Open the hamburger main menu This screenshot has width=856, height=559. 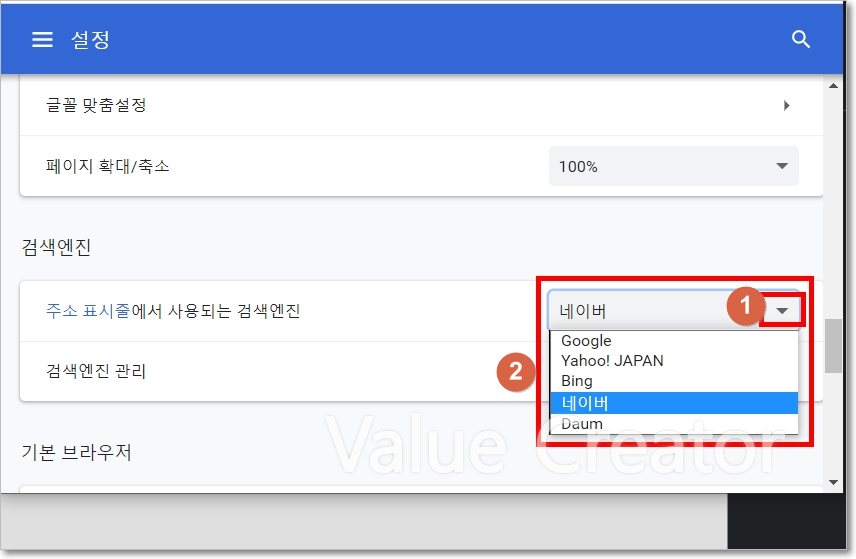42,39
